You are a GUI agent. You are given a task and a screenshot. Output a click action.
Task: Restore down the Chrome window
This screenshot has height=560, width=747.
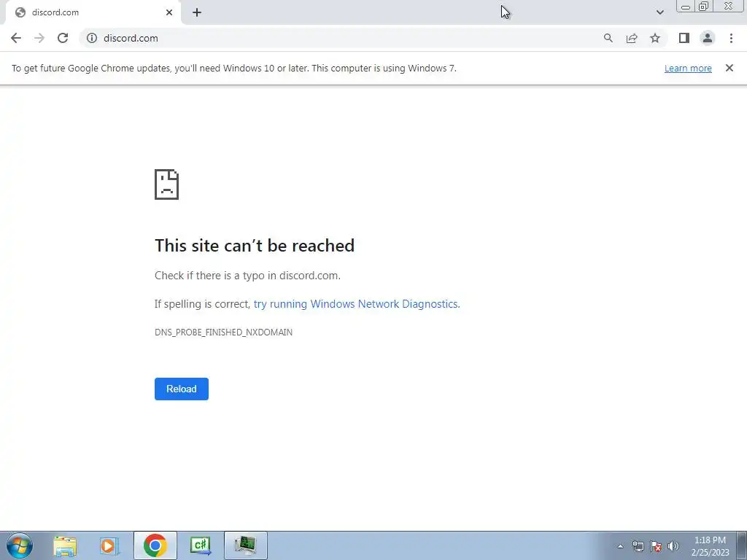pyautogui.click(x=704, y=7)
